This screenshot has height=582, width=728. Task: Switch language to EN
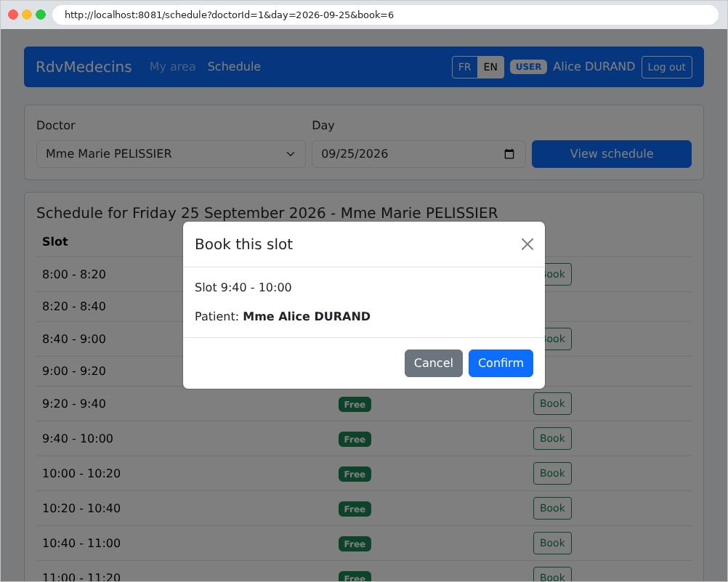pos(490,67)
